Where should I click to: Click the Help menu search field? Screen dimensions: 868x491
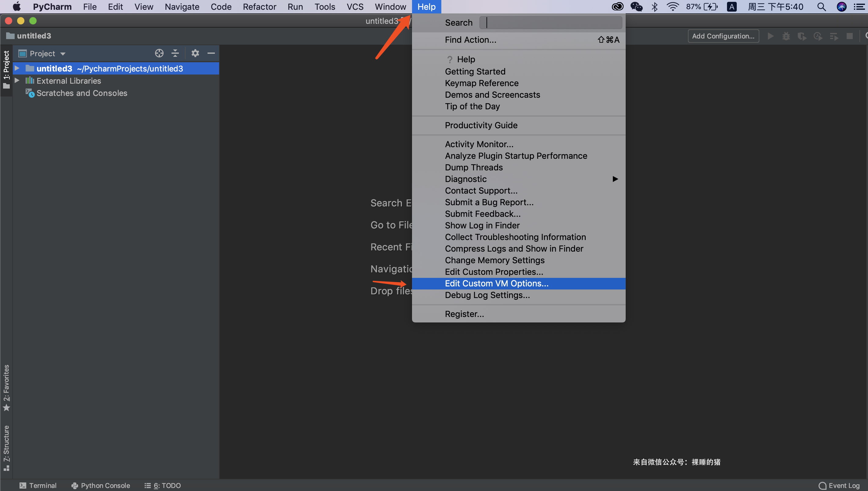(x=551, y=23)
